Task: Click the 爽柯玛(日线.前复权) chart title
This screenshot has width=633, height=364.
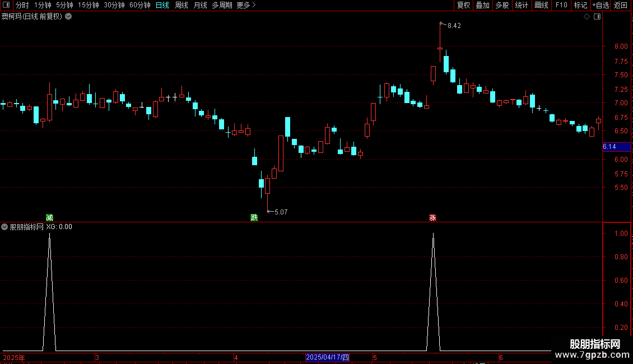Action: point(32,17)
